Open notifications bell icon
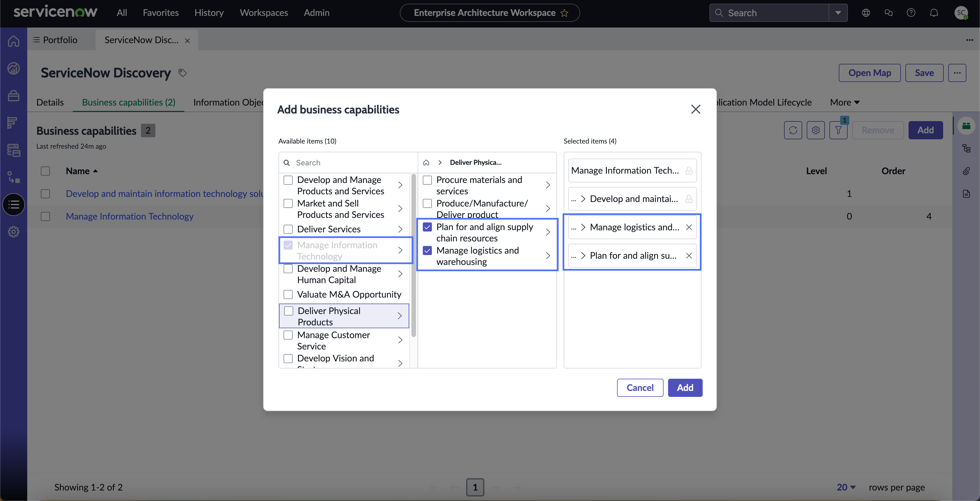This screenshot has width=980, height=501. [934, 13]
